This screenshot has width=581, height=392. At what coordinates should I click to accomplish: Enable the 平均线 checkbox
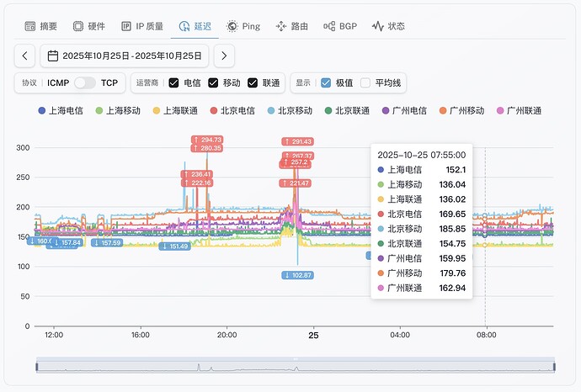(x=365, y=83)
